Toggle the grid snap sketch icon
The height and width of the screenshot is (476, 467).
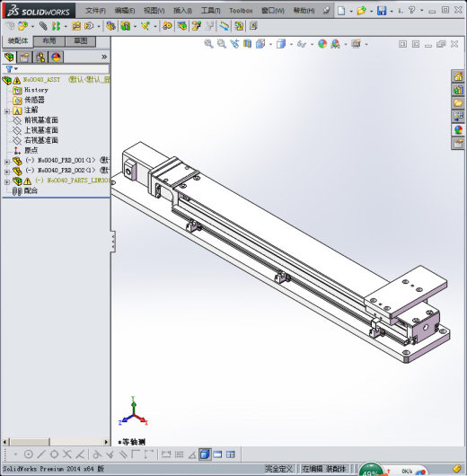pos(179,454)
